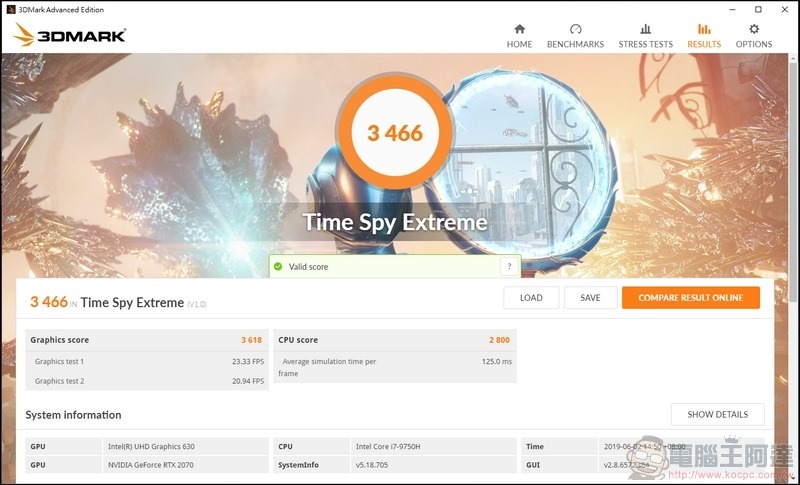Click Intel(R) UHD Graphics 630 entry

click(151, 446)
